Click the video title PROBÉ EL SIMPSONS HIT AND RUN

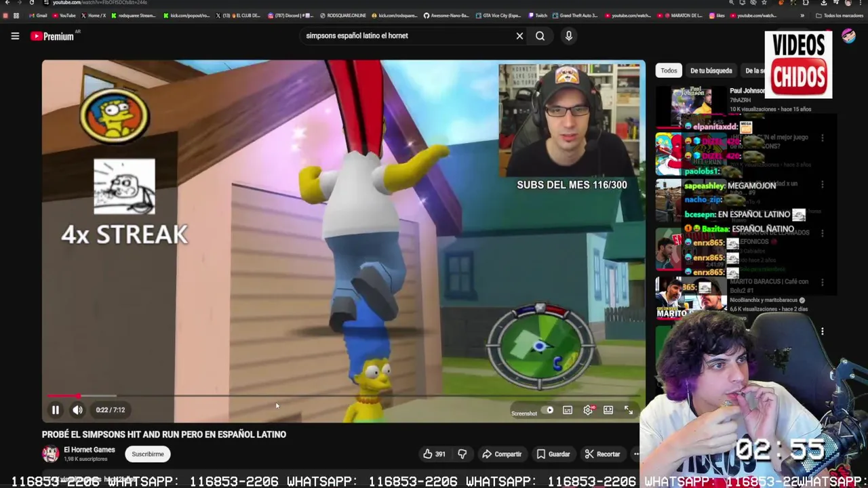(x=164, y=434)
